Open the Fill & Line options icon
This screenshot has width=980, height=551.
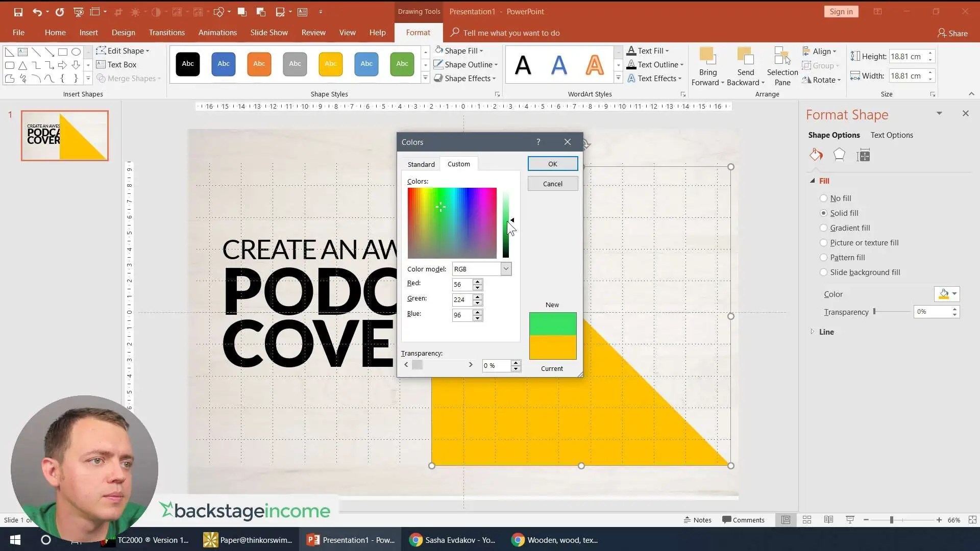pos(816,155)
